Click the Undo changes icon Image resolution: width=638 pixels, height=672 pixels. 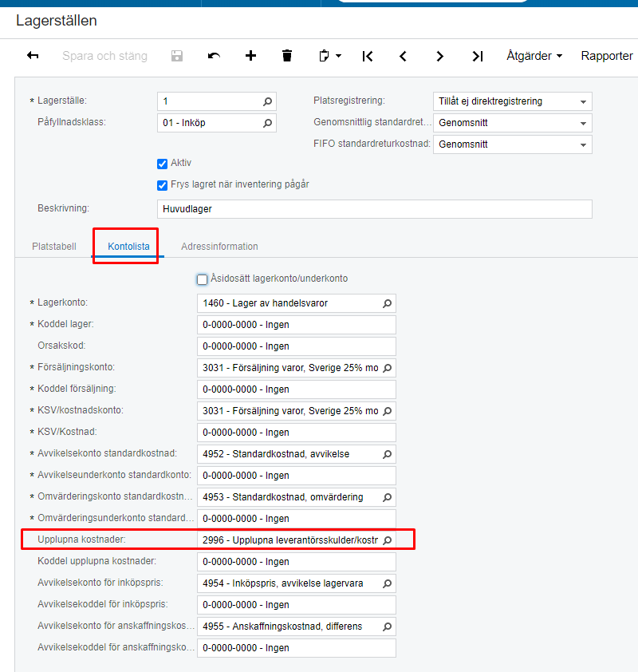click(214, 56)
